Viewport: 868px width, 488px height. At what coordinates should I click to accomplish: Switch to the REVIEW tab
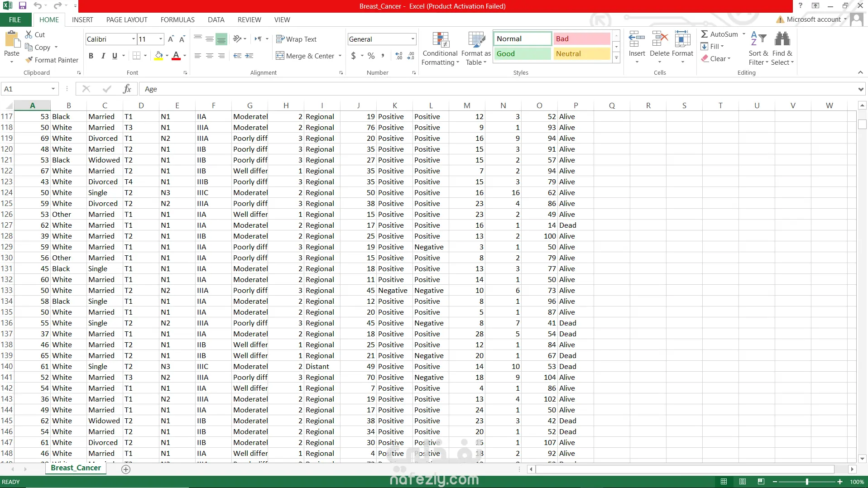point(249,19)
